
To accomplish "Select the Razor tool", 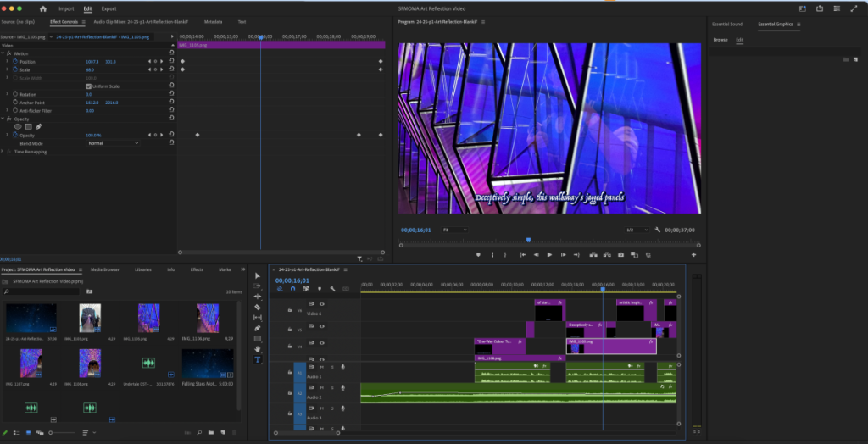I will (258, 308).
